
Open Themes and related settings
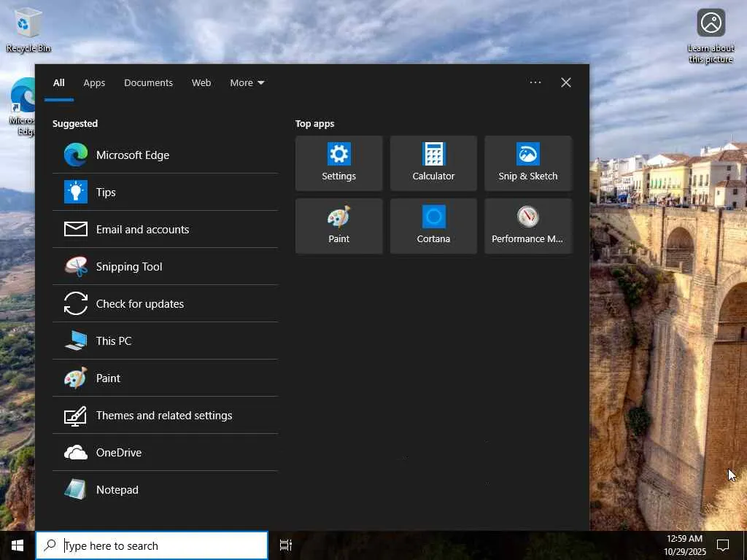pos(165,415)
